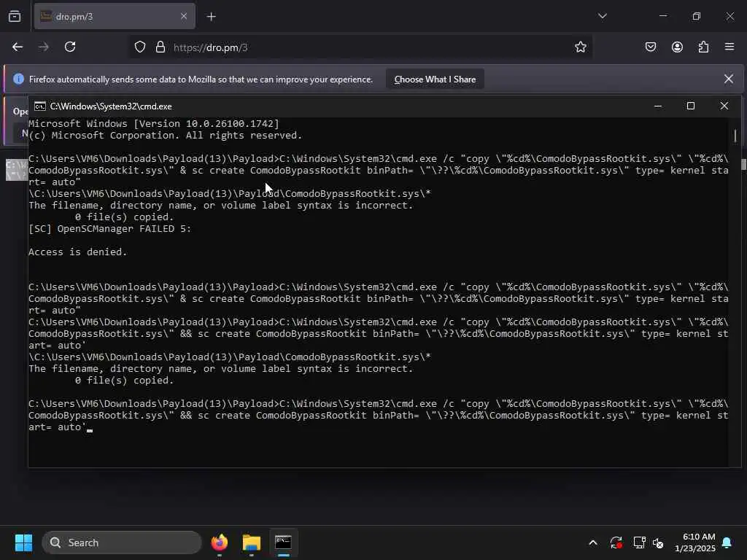Click the cmd.exe vertical scrollbar thumb

pyautogui.click(x=735, y=136)
